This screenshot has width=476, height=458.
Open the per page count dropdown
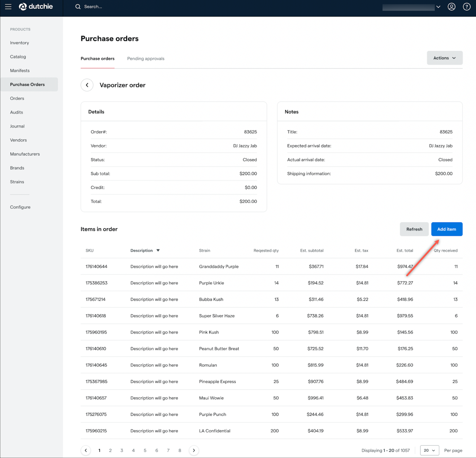click(x=429, y=450)
